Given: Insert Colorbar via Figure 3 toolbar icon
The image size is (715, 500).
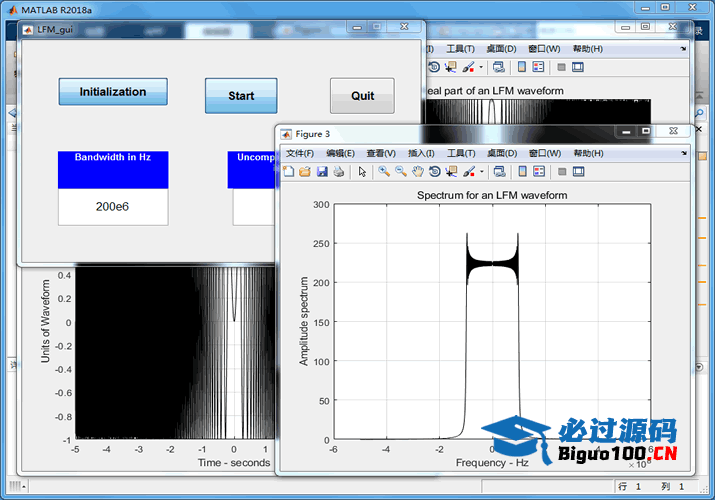Looking at the screenshot, I should (x=523, y=171).
